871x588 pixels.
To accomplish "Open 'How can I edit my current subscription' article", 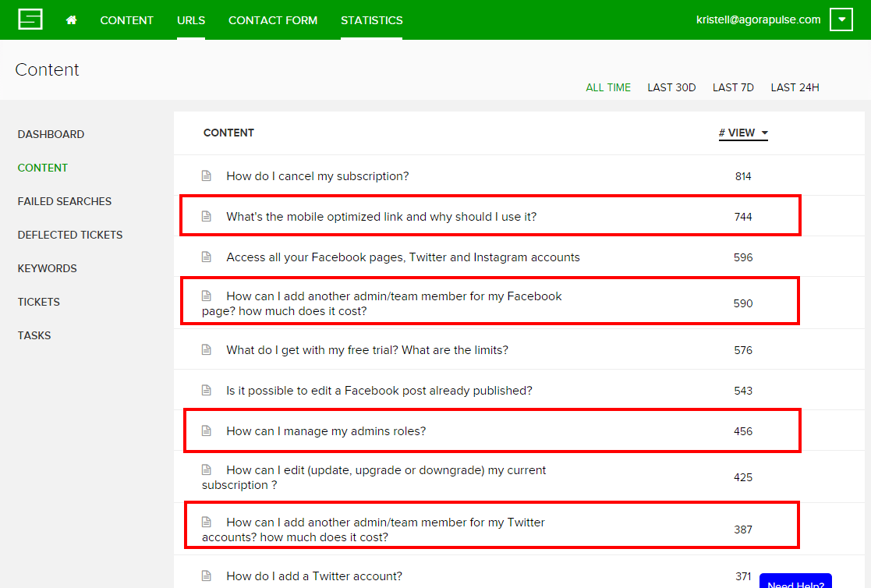I will click(x=374, y=477).
